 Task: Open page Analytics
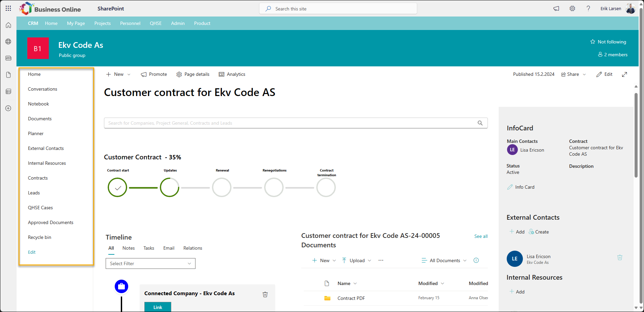click(x=232, y=74)
